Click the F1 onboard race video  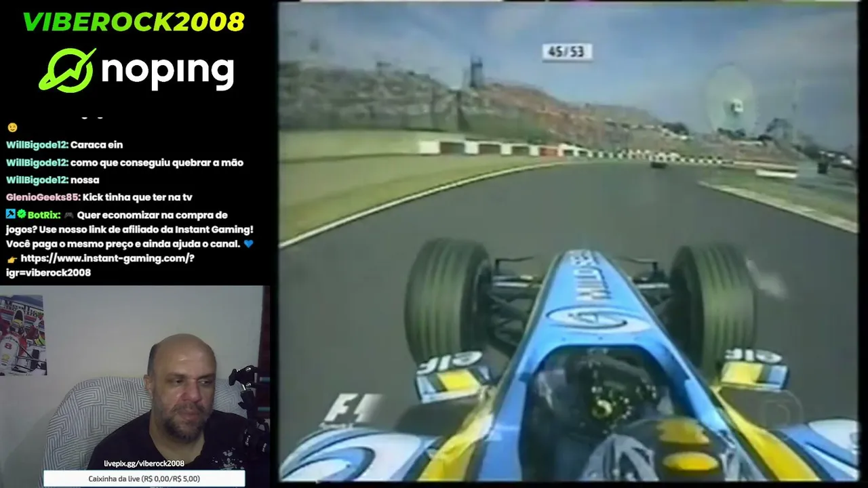click(x=568, y=241)
